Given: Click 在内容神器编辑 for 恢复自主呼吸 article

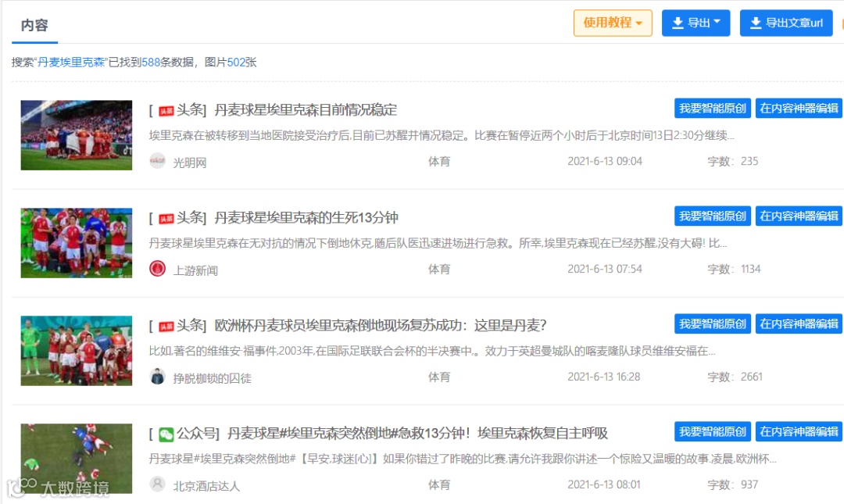Looking at the screenshot, I should (x=799, y=431).
